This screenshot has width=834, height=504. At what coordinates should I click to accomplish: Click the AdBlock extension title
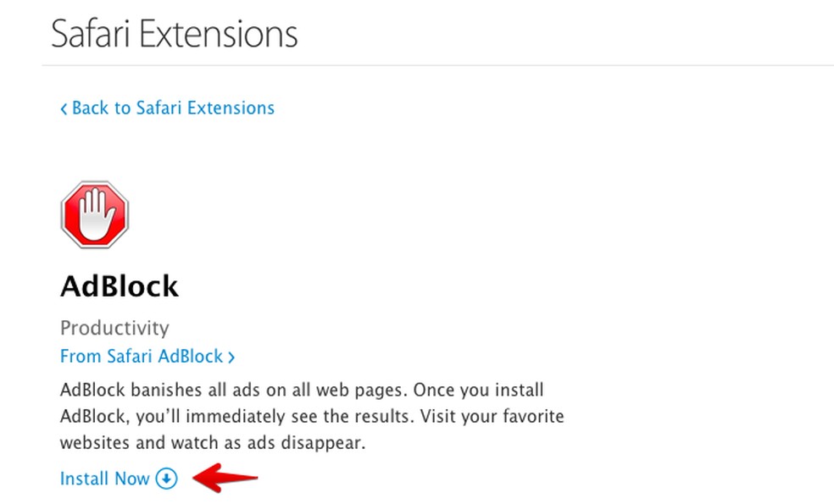pyautogui.click(x=120, y=286)
